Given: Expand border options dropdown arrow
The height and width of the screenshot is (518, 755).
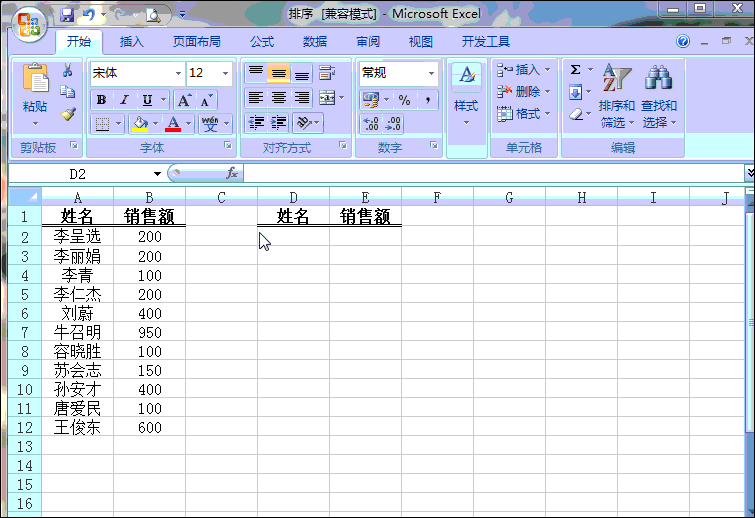Looking at the screenshot, I should pos(118,124).
